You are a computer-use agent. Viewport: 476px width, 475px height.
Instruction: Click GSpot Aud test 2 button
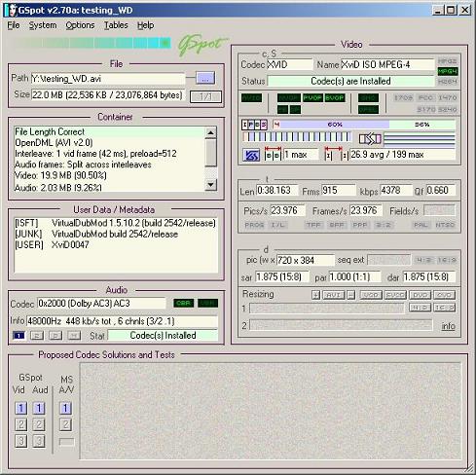[x=39, y=424]
